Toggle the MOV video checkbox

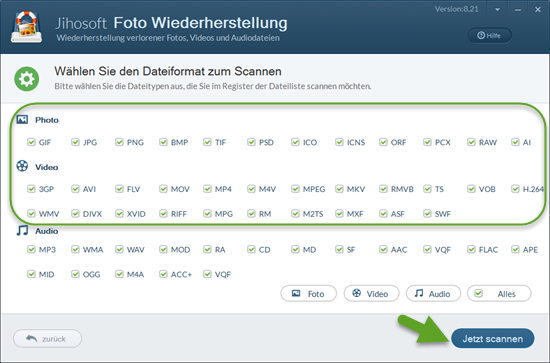click(x=163, y=189)
